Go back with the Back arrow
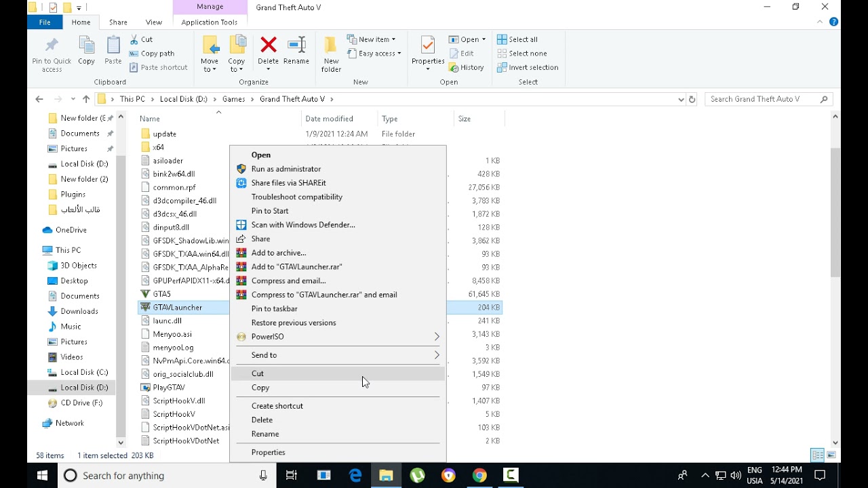The width and height of the screenshot is (868, 488). pos(39,99)
